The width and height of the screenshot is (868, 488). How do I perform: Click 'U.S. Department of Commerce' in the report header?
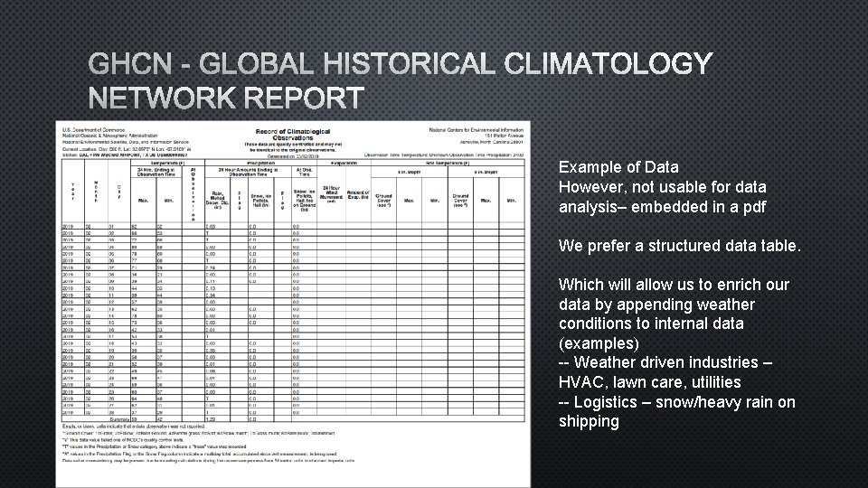coord(93,130)
